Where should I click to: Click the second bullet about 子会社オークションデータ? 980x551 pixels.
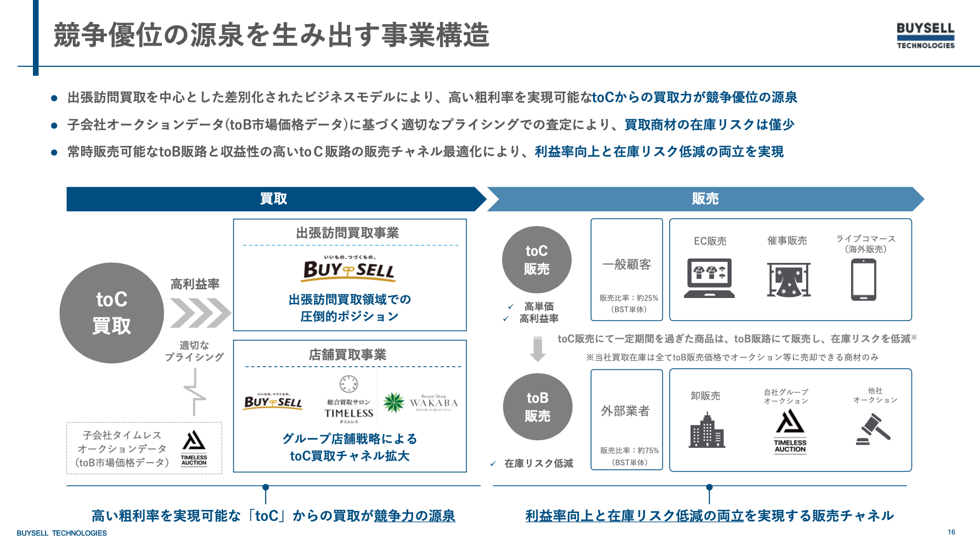point(431,125)
